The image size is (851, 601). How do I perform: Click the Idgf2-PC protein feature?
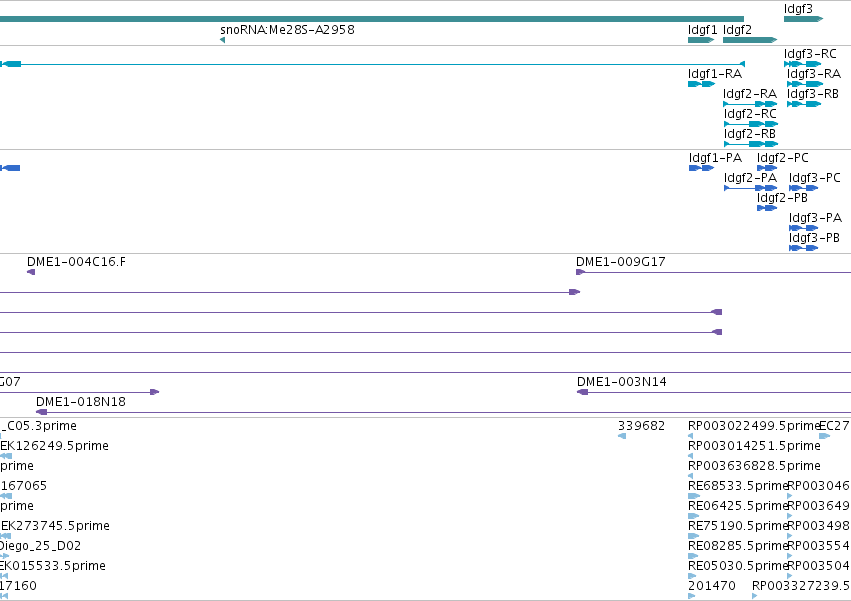[x=767, y=168]
